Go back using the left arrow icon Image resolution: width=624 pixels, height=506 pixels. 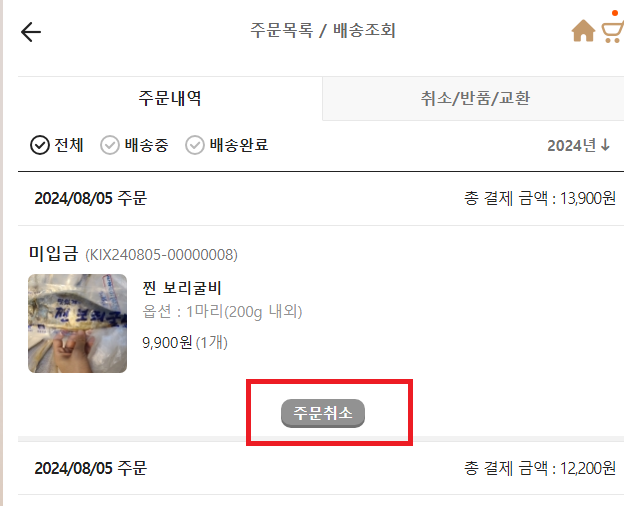click(x=31, y=32)
